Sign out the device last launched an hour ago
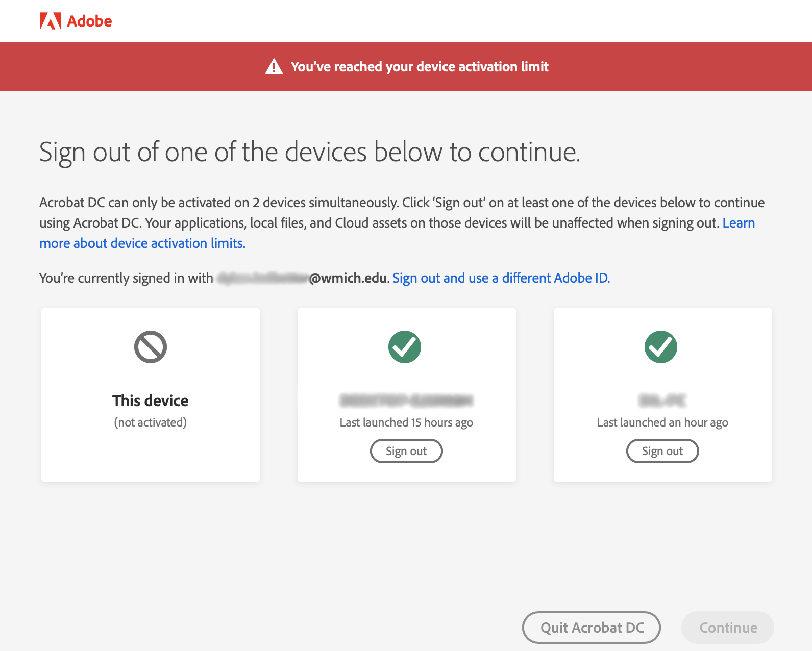 pos(662,450)
